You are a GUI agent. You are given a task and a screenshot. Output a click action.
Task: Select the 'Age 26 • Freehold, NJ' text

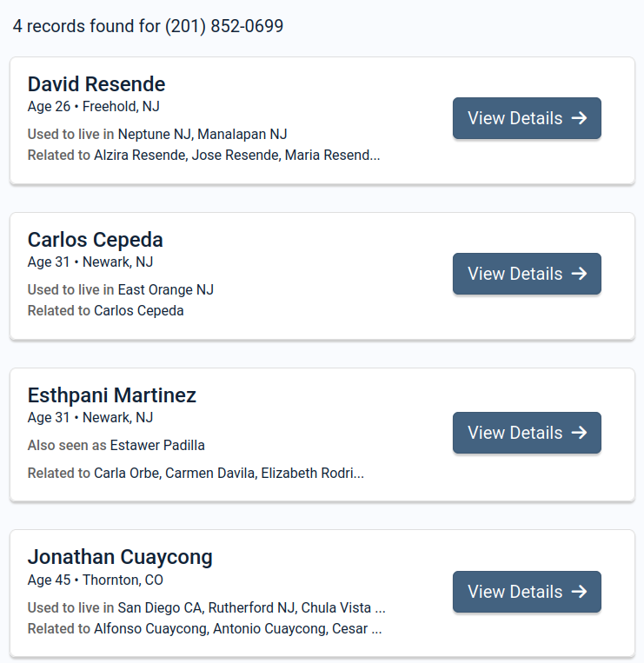(94, 106)
